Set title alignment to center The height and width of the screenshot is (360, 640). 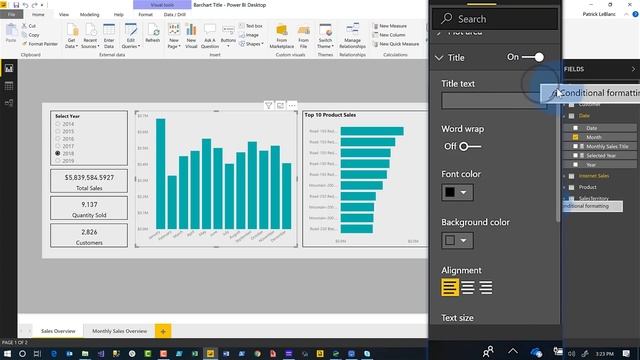click(468, 287)
